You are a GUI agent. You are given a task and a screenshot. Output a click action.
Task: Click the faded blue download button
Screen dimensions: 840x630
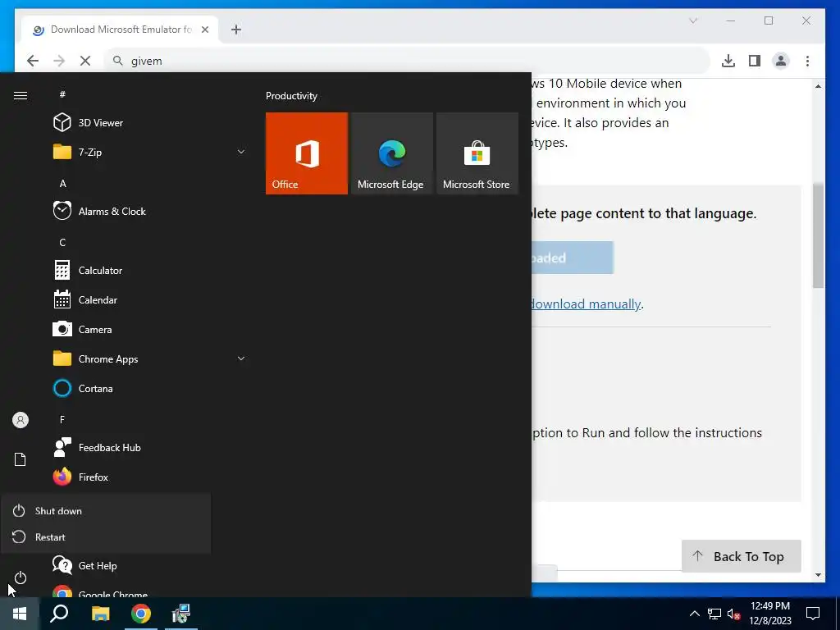[x=572, y=258]
